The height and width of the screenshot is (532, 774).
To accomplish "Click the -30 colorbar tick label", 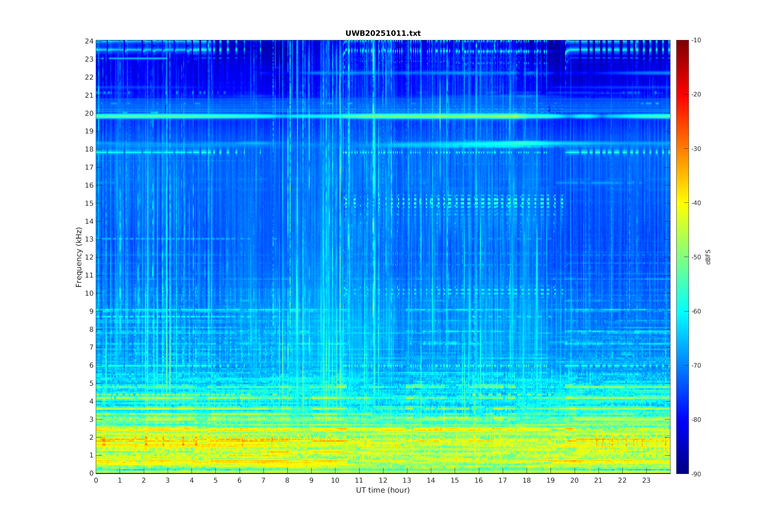I will tap(696, 149).
